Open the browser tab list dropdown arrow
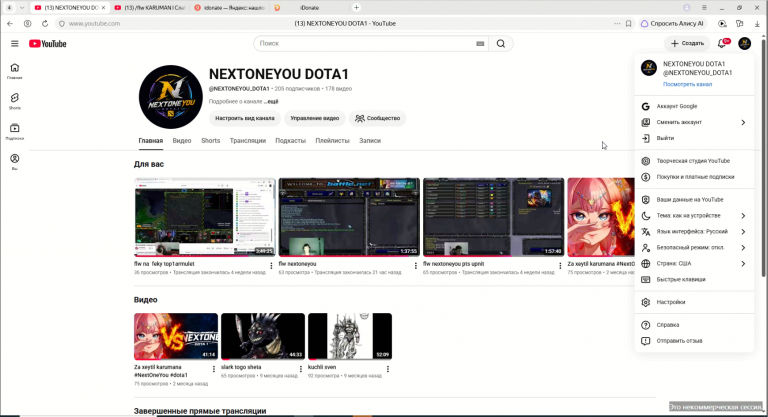This screenshot has width=768, height=417. 22,7
